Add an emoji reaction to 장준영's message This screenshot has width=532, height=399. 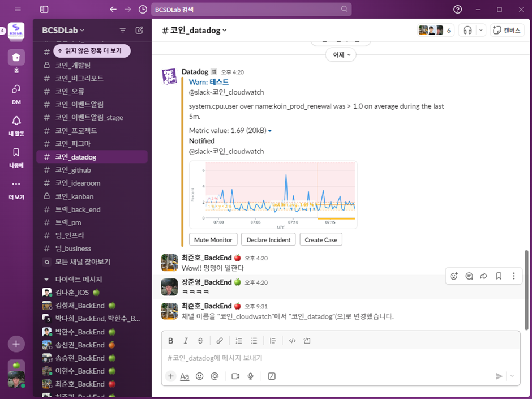[x=453, y=276]
